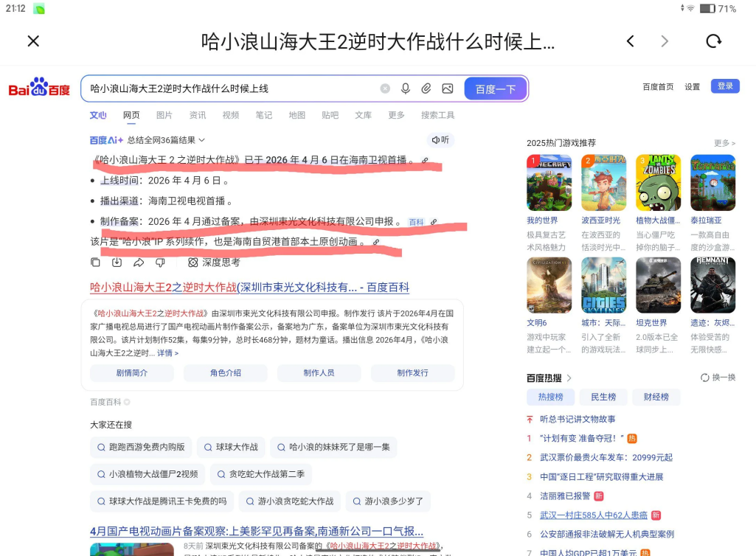
Task: Search related query 跑跑西游免费内购版
Action: (x=141, y=447)
